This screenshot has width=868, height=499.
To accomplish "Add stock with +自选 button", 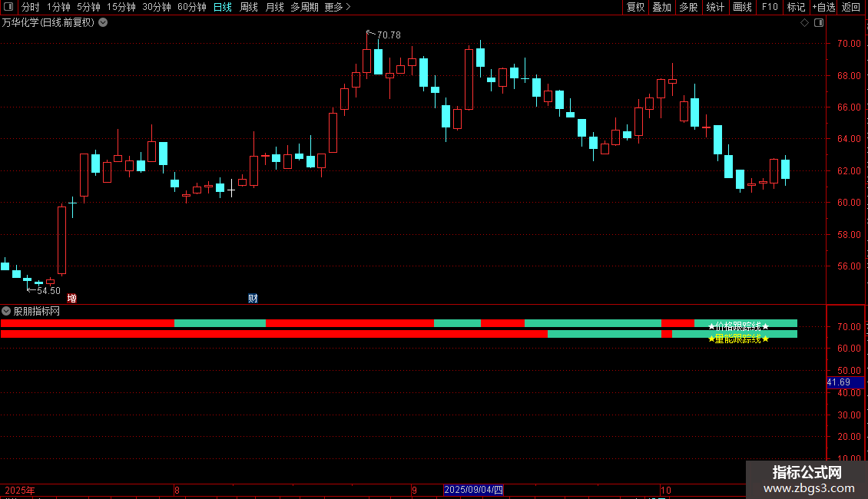I will [823, 7].
